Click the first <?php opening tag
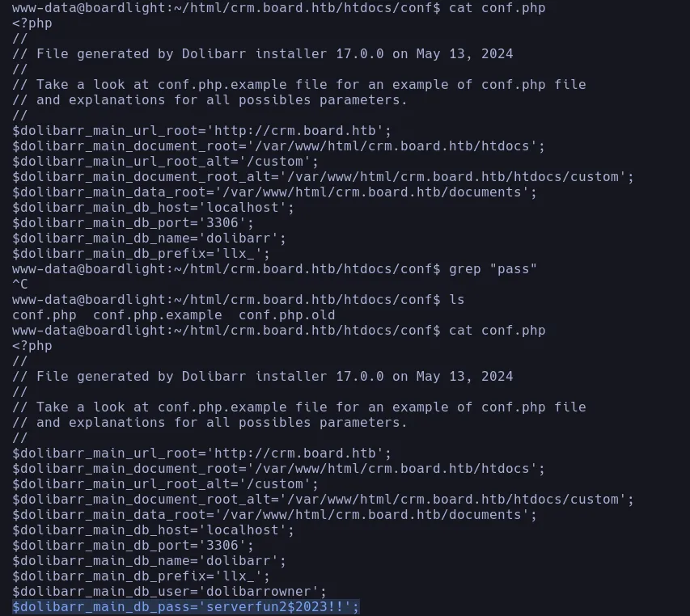 tap(32, 23)
